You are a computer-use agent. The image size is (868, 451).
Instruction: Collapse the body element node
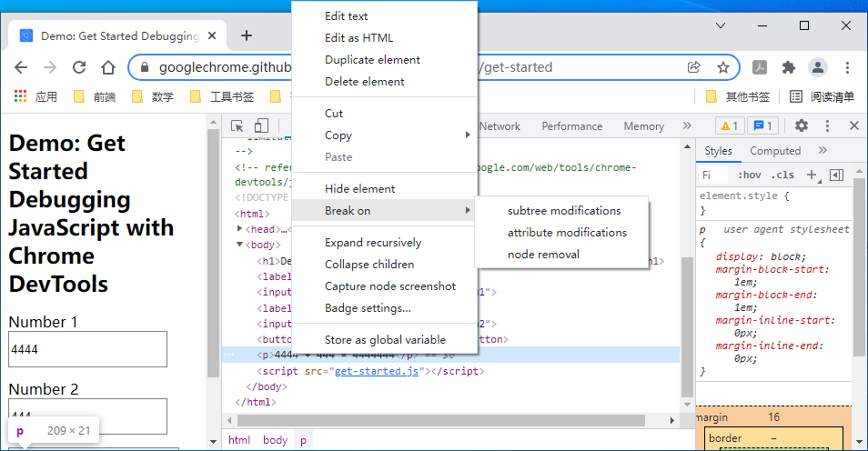pyautogui.click(x=239, y=245)
